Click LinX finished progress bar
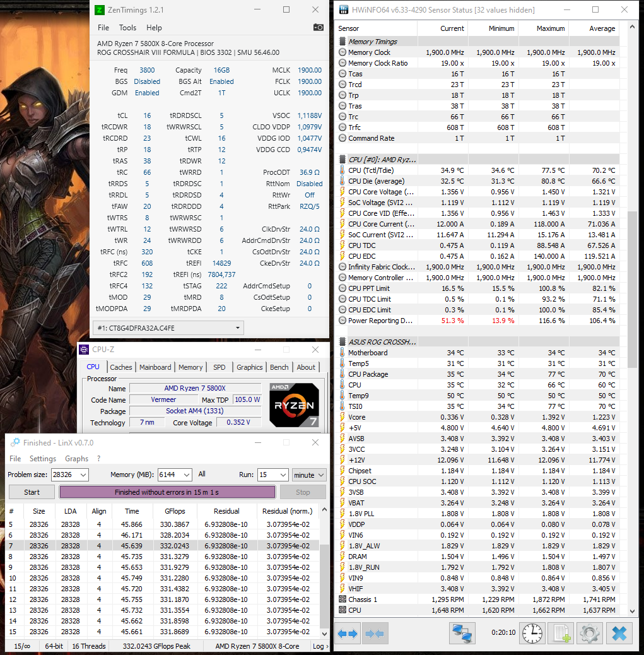This screenshot has width=644, height=655. (167, 492)
